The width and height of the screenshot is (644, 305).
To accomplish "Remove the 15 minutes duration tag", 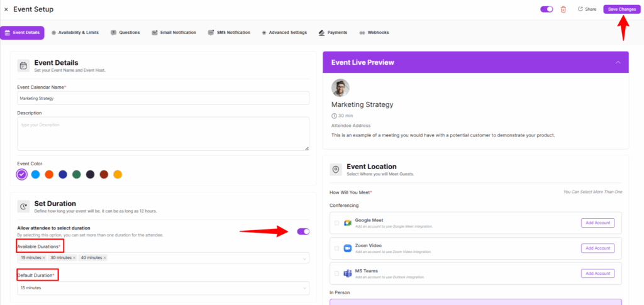I will pyautogui.click(x=44, y=258).
